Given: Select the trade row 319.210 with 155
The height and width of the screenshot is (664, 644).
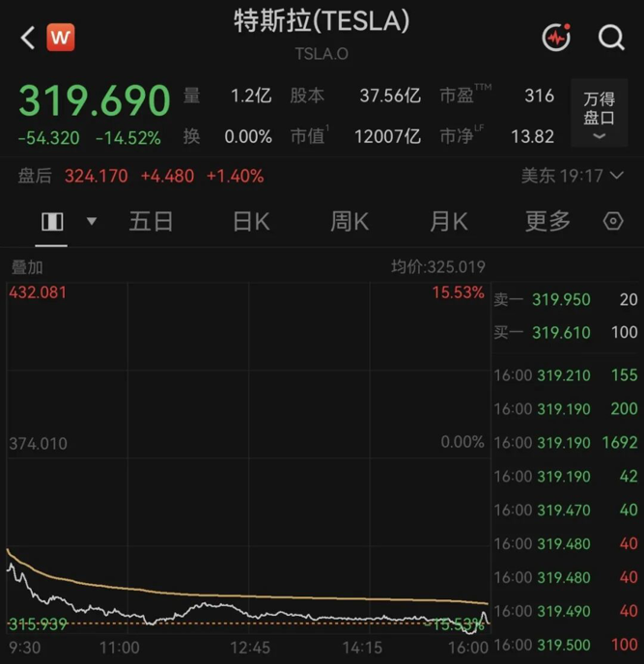Looking at the screenshot, I should [x=566, y=375].
